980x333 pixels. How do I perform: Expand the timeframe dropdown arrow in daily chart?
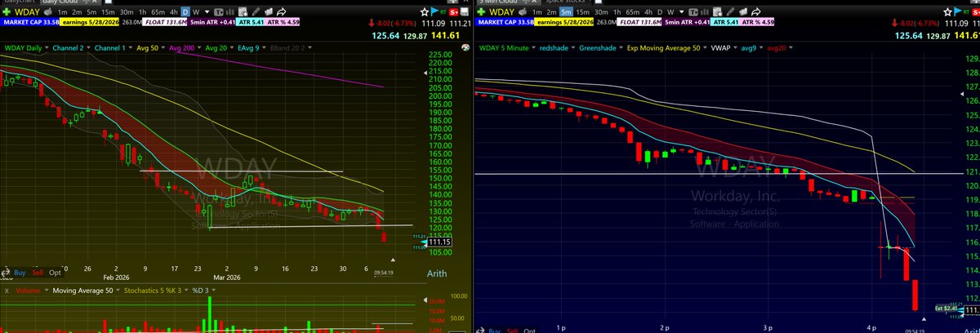207,12
